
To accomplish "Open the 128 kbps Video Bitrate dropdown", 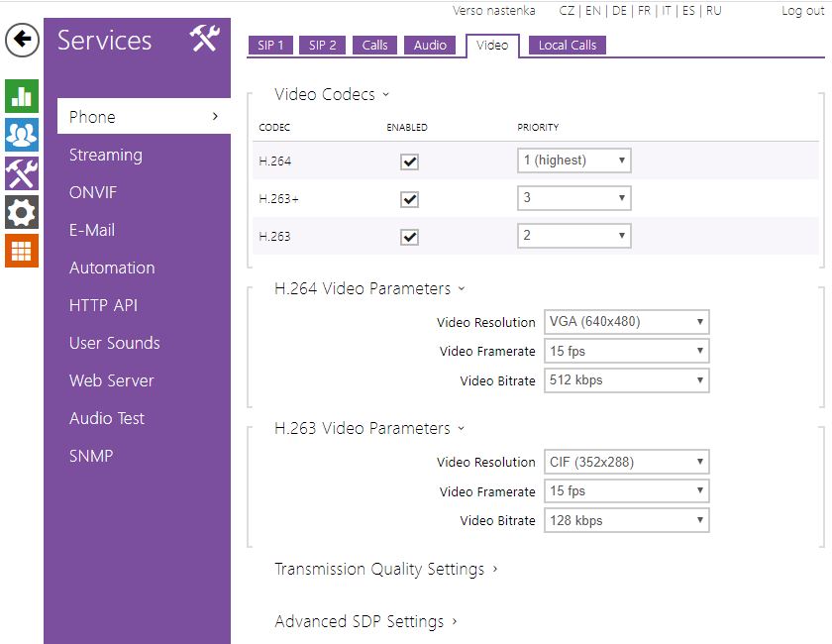I will [626, 520].
